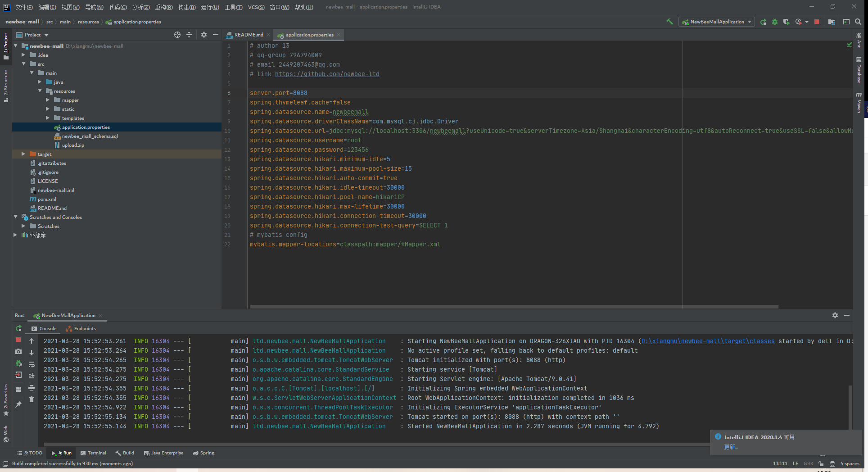Toggle soft-wrap in the console

coord(32,364)
